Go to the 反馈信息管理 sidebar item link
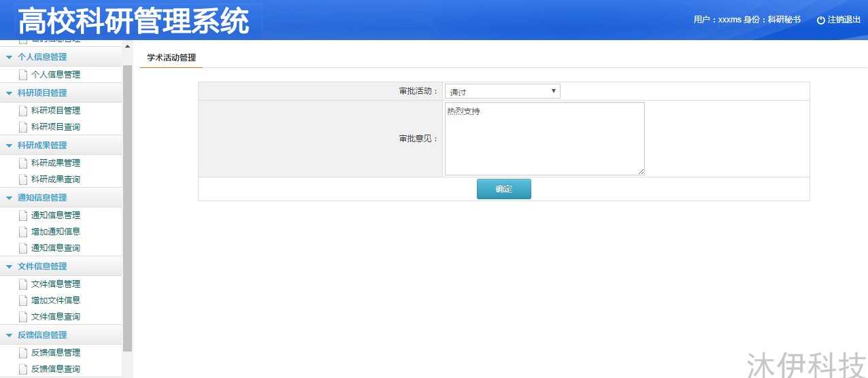The height and width of the screenshot is (378, 868). (56, 353)
